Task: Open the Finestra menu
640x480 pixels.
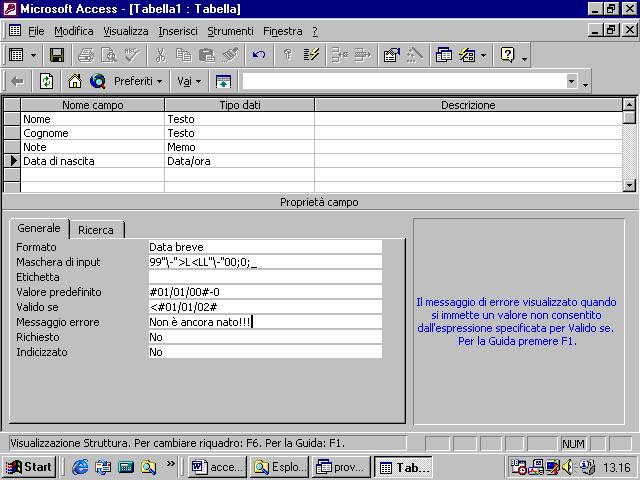Action: [x=282, y=31]
